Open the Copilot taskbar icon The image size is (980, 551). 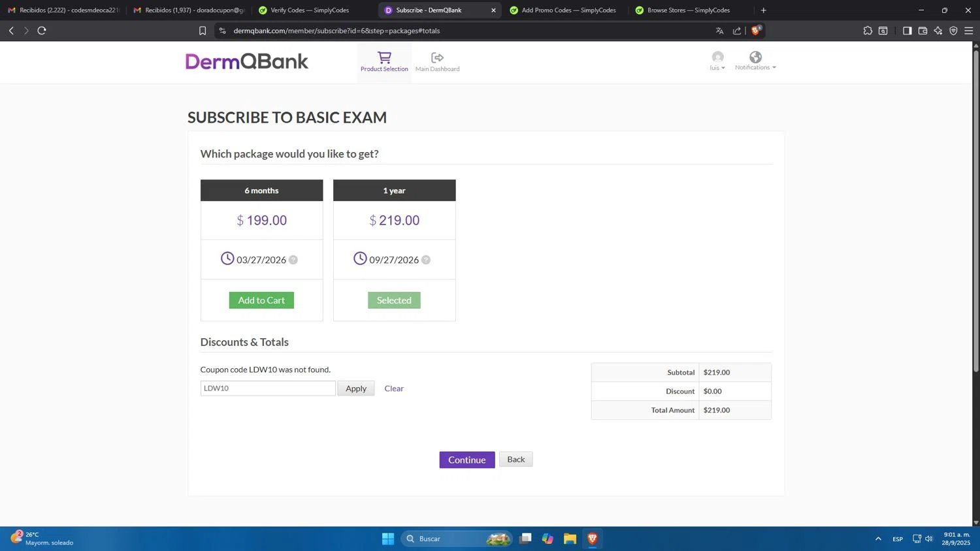547,539
